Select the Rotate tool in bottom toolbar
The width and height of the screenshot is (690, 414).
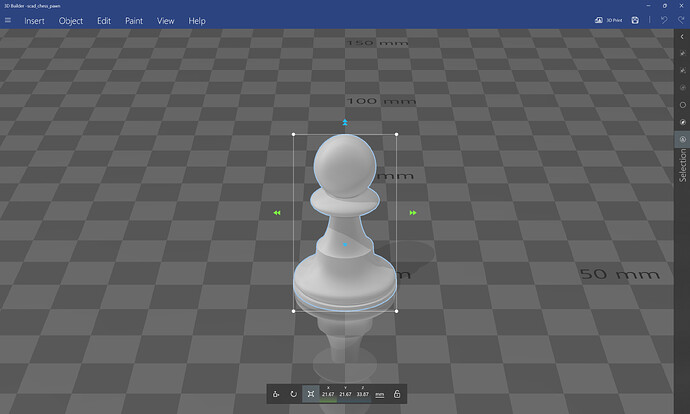tap(293, 394)
